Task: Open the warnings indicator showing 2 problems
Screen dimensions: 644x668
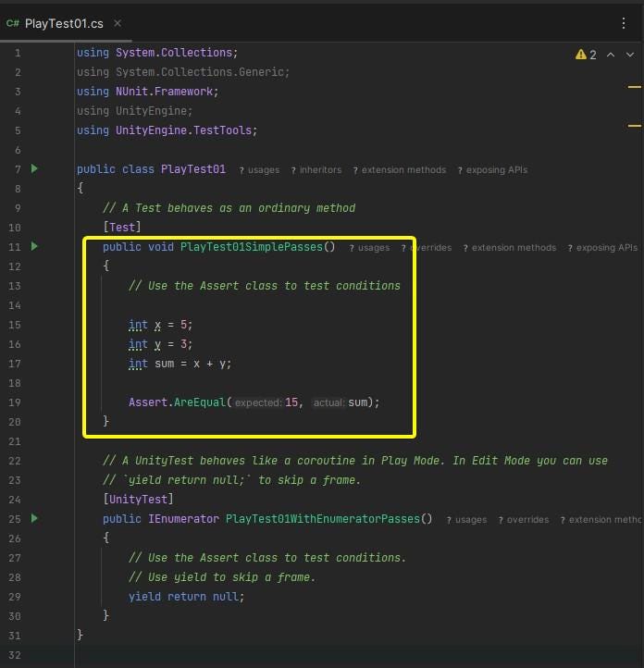Action: (586, 55)
